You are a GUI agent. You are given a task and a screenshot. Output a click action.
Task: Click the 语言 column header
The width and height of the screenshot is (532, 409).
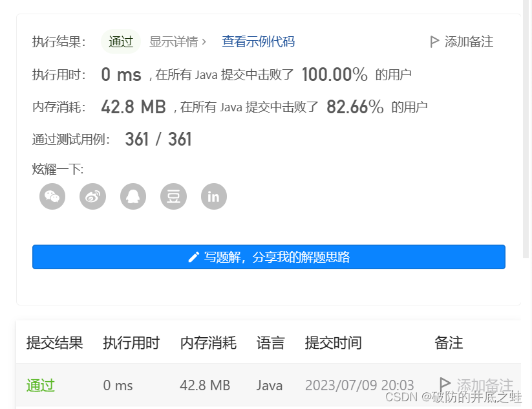click(271, 343)
